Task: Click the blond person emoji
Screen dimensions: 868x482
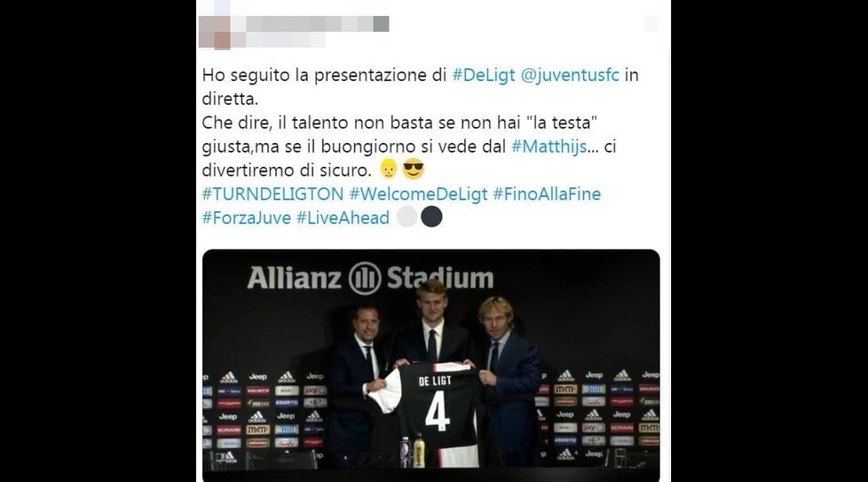Action: [x=389, y=170]
